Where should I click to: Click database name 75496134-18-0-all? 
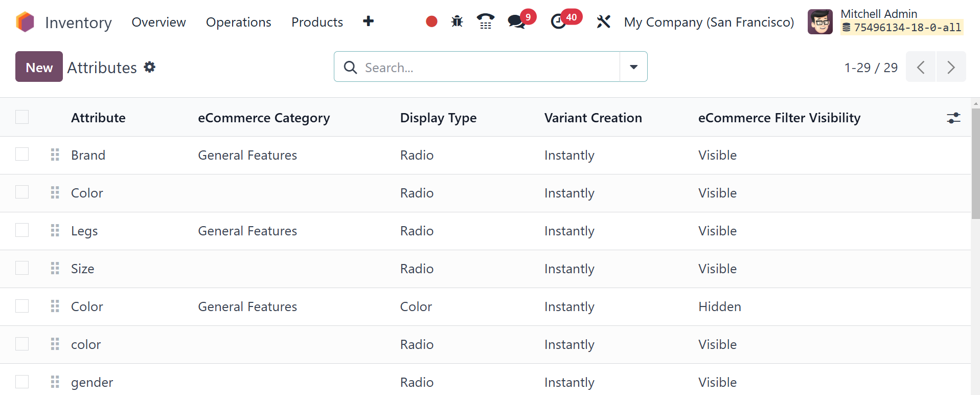coord(902,28)
